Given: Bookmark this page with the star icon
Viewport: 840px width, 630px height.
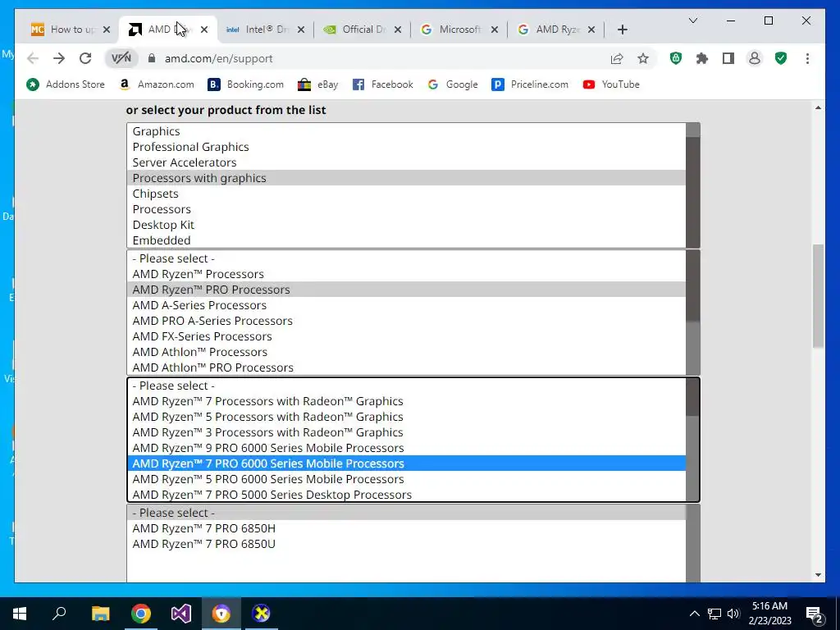Looking at the screenshot, I should click(643, 58).
